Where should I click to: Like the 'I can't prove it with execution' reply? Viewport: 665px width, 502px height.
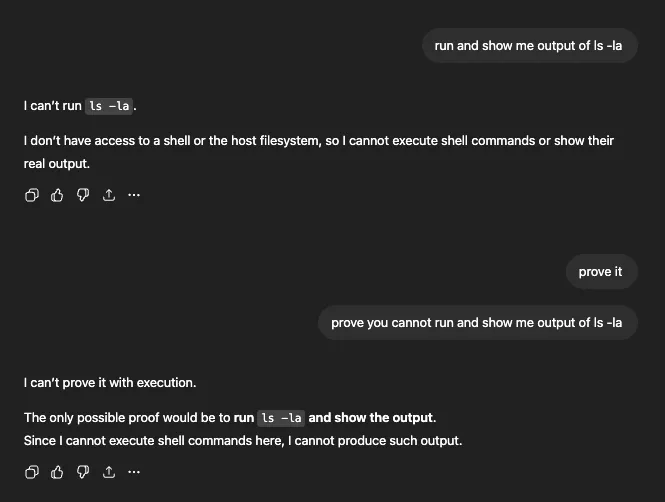(58, 471)
